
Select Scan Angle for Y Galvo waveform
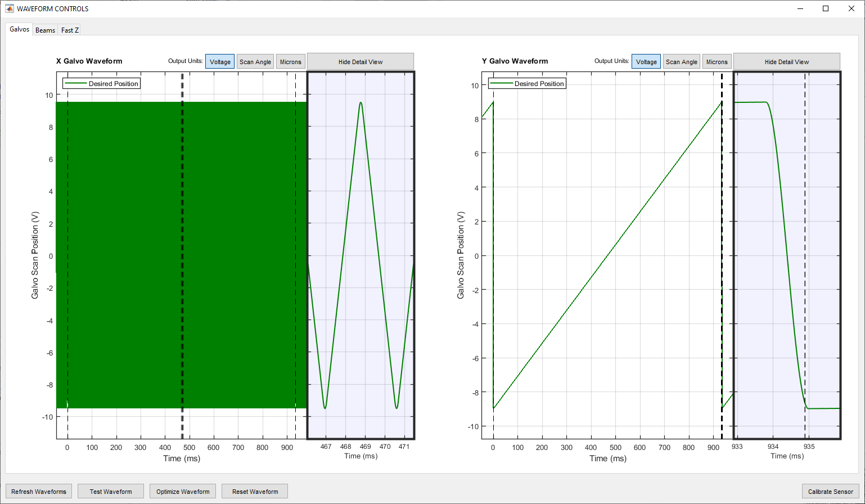(x=681, y=62)
